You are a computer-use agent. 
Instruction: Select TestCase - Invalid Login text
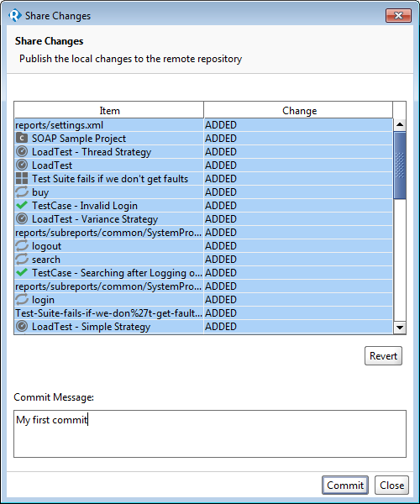tap(85, 206)
